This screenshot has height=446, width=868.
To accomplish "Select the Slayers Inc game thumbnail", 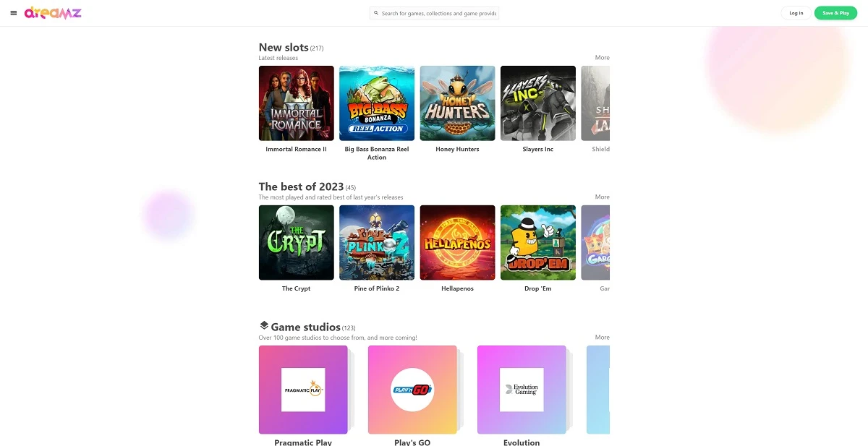I will pos(538,103).
